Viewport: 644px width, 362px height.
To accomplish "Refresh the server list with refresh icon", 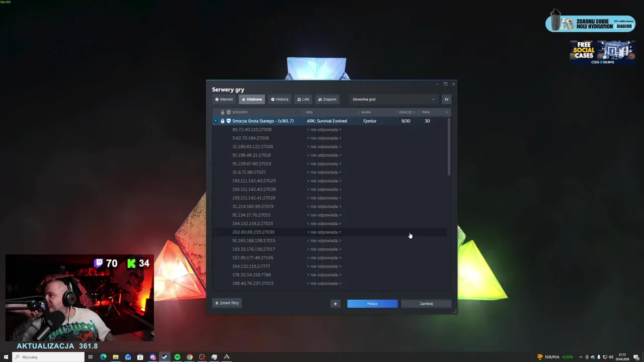I will tap(446, 99).
